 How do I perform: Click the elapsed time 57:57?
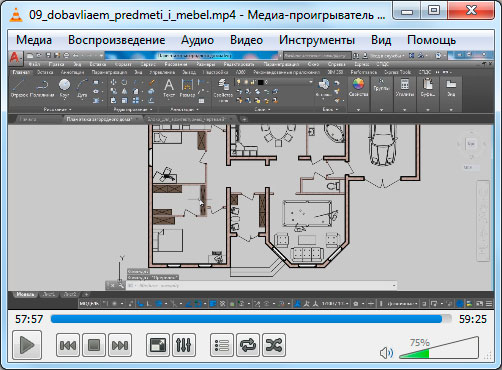(x=29, y=319)
